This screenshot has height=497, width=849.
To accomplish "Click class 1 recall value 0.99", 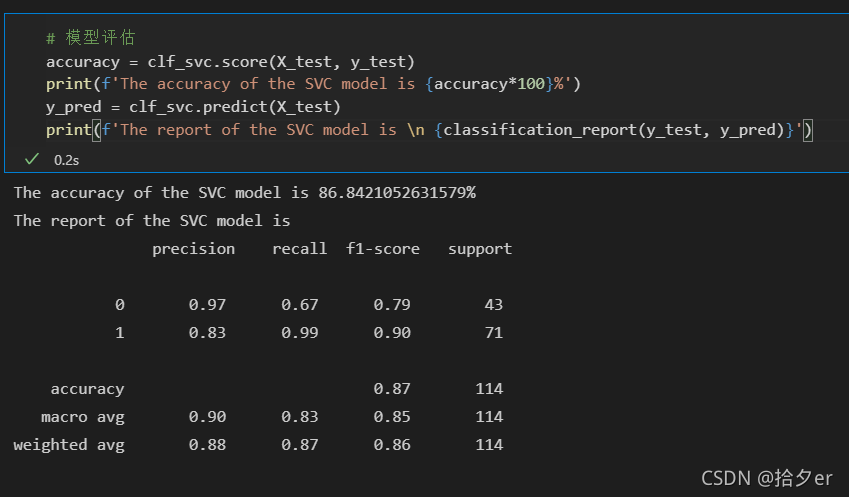I will 299,332.
